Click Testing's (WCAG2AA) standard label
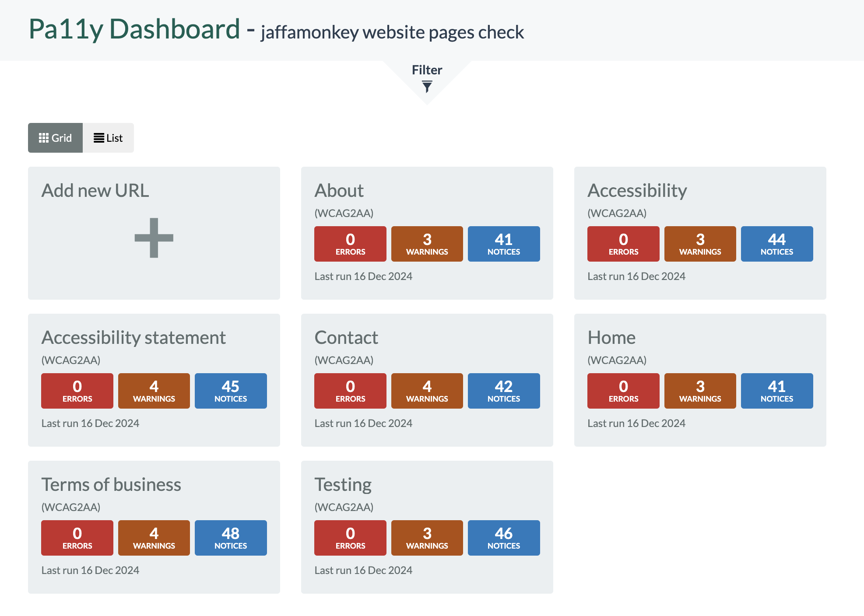This screenshot has width=864, height=616. point(344,507)
